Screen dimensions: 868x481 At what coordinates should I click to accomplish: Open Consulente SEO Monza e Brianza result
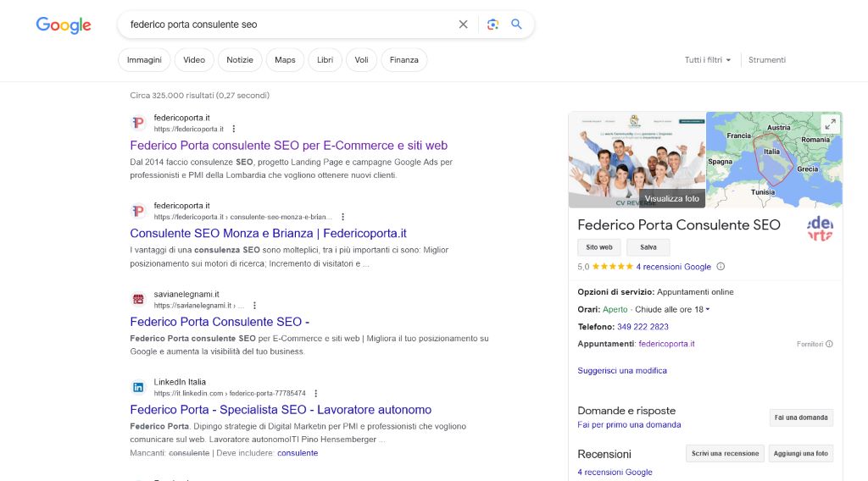click(x=269, y=234)
